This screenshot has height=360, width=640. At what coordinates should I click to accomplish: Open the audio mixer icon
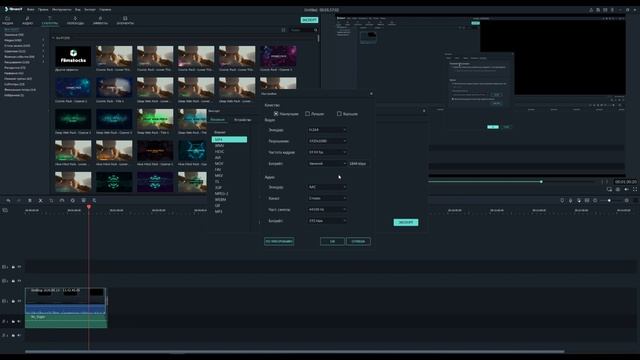click(579, 200)
